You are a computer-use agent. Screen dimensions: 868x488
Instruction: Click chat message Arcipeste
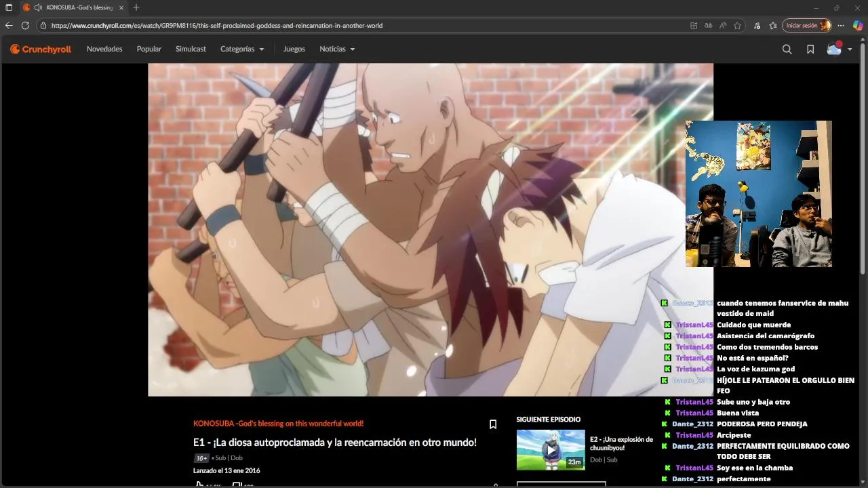coord(734,435)
